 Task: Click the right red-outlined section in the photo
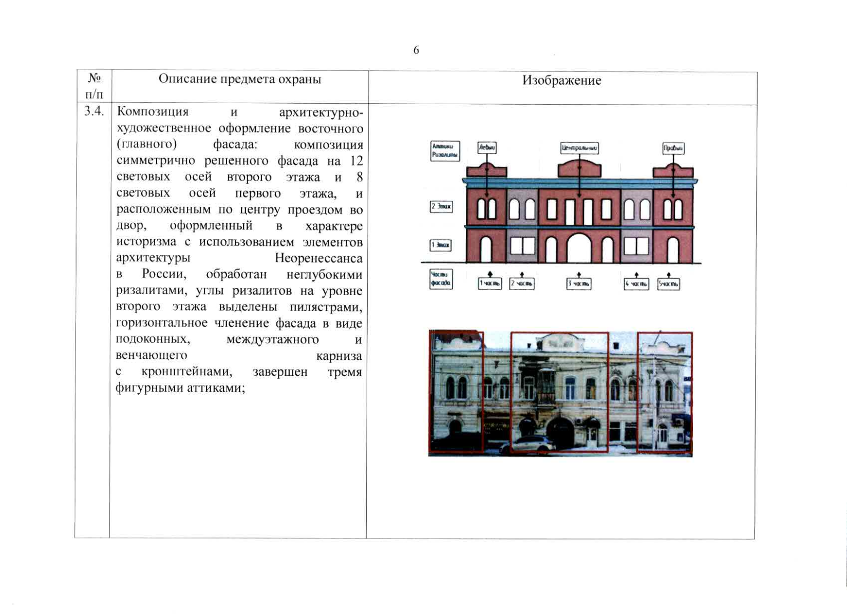pyautogui.click(x=665, y=392)
